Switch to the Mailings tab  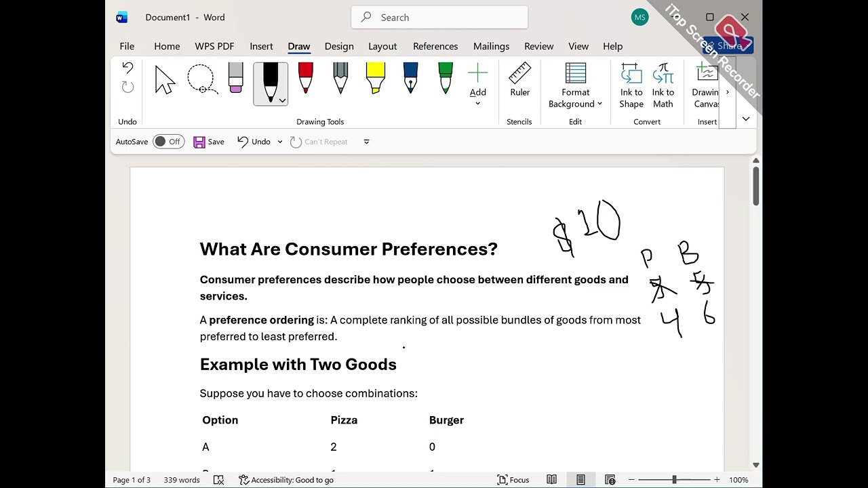pos(491,46)
